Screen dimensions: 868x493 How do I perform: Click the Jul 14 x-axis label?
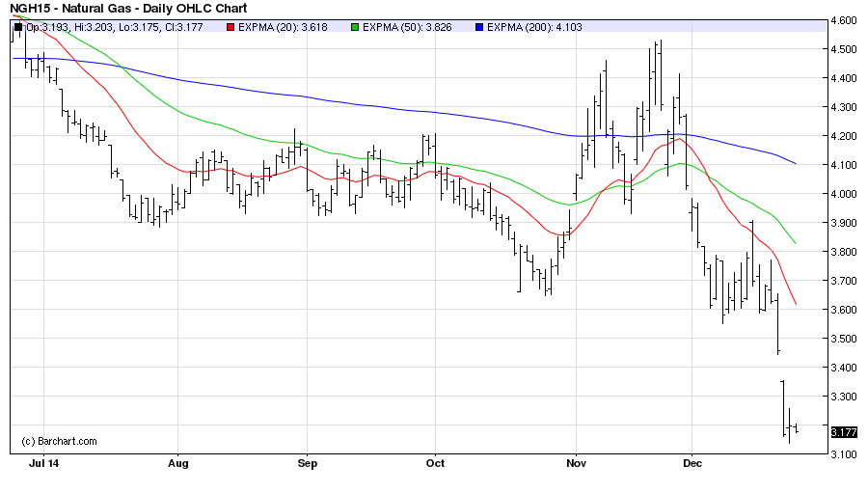pyautogui.click(x=43, y=463)
